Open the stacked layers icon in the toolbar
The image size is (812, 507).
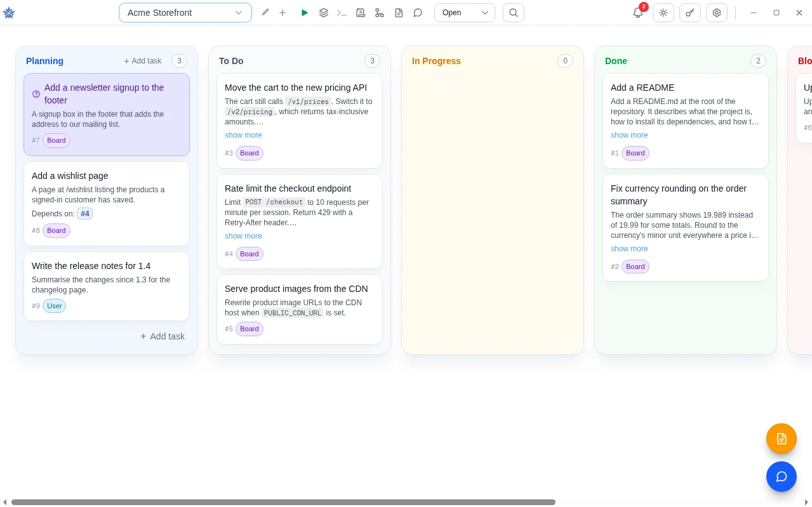[x=324, y=13]
